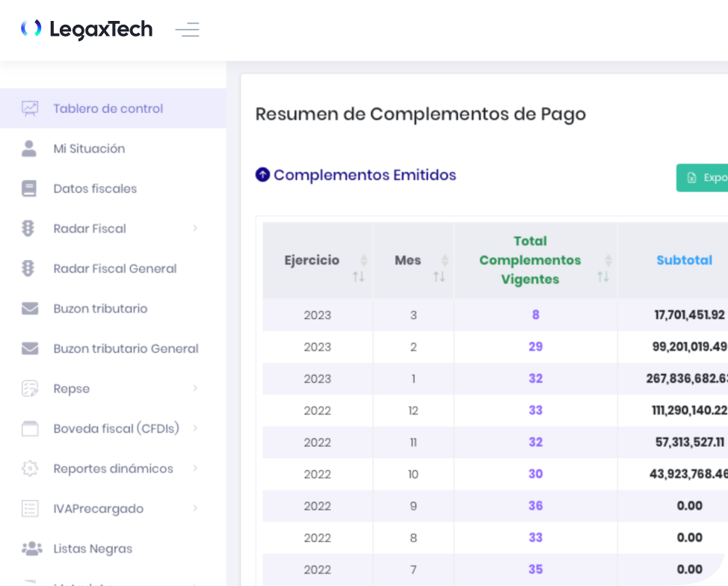Open Tablero de control chart icon
Image resolution: width=728 pixels, height=586 pixels.
[x=30, y=108]
